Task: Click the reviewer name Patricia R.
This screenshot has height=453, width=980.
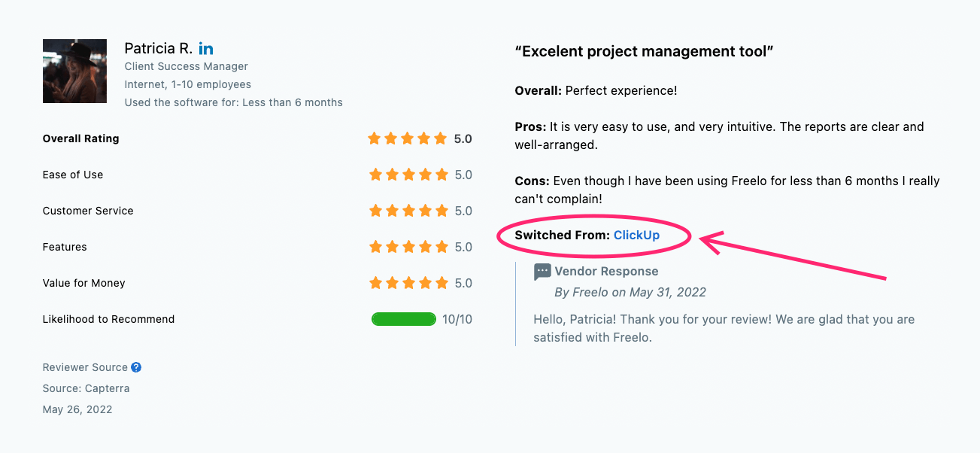Action: point(158,49)
